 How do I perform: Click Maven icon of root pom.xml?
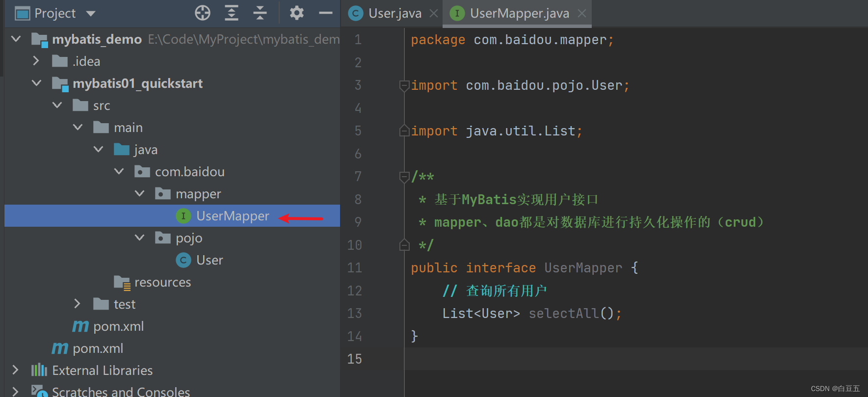[60, 348]
